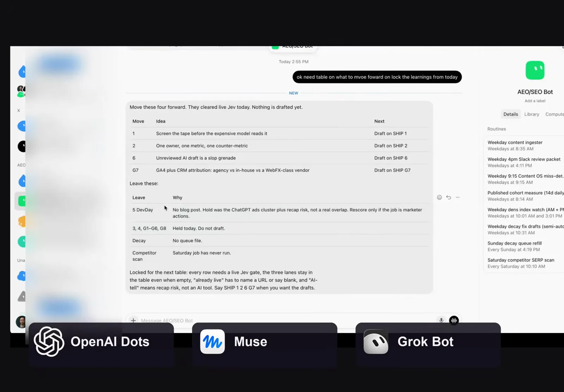Click 'Unreviewed AI draft is a slop grenade' cell
This screenshot has height=392, width=564.
196,158
